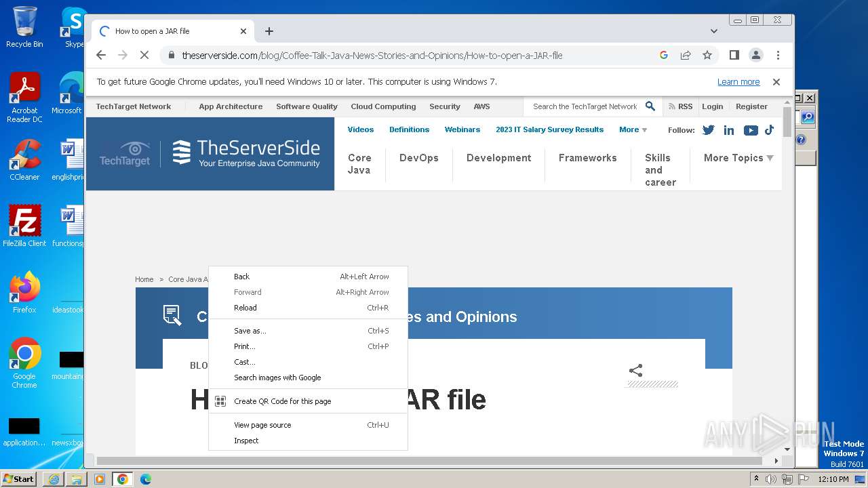Stop loading the page with X button
868x488 pixels.
tap(144, 56)
